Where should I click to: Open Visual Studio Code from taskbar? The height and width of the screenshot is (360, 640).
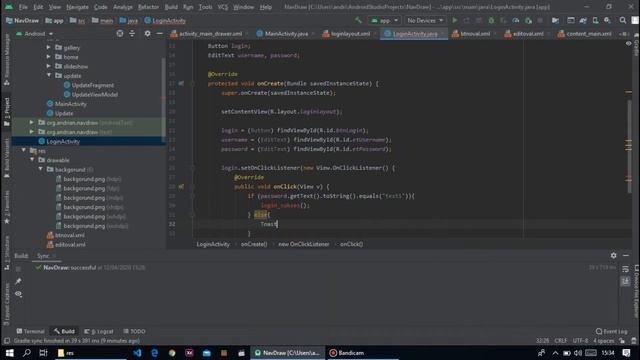pyautogui.click(x=137, y=353)
